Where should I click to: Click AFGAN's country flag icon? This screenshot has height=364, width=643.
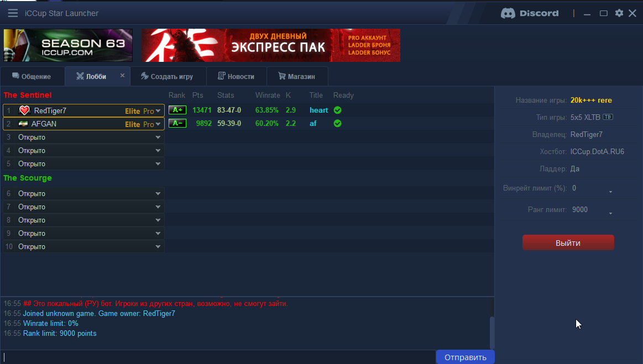pyautogui.click(x=23, y=124)
